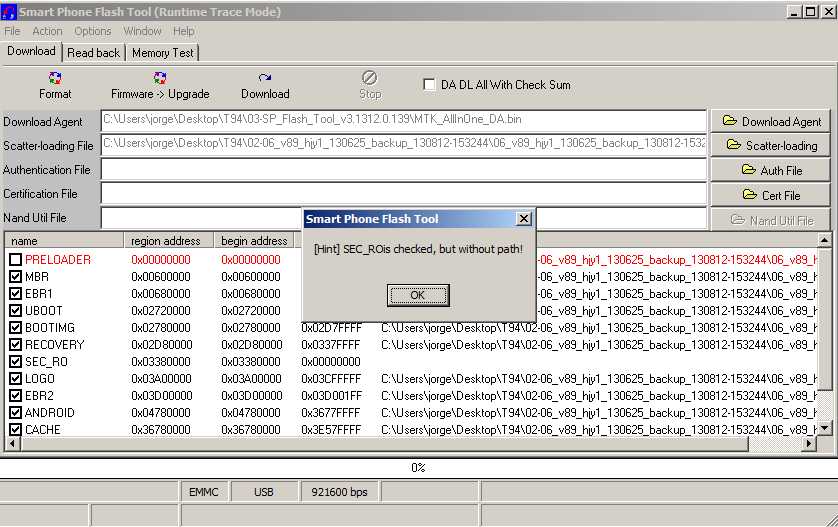The height and width of the screenshot is (527, 838).
Task: Click the Scatter-loading File path field
Action: (404, 144)
